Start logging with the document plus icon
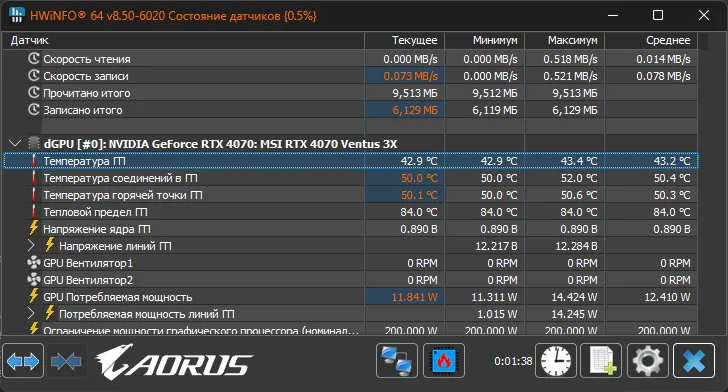 pyautogui.click(x=601, y=360)
